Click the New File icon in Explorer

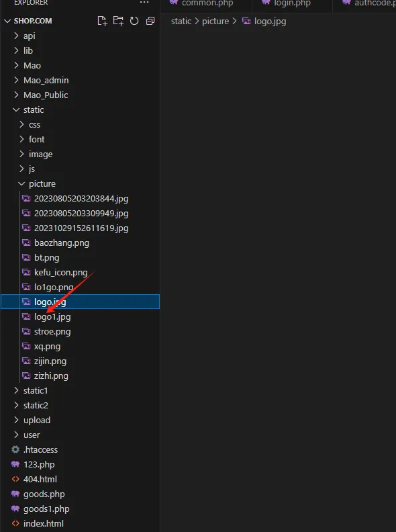tap(102, 21)
